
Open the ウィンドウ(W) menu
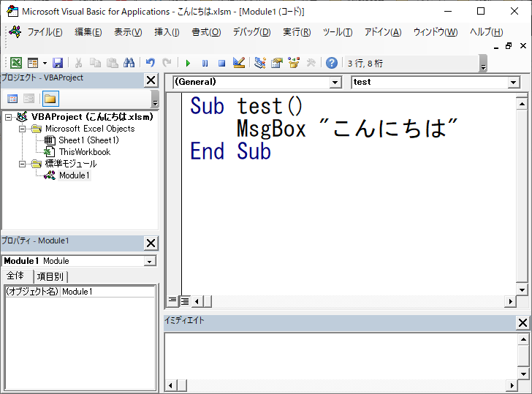[x=436, y=32]
